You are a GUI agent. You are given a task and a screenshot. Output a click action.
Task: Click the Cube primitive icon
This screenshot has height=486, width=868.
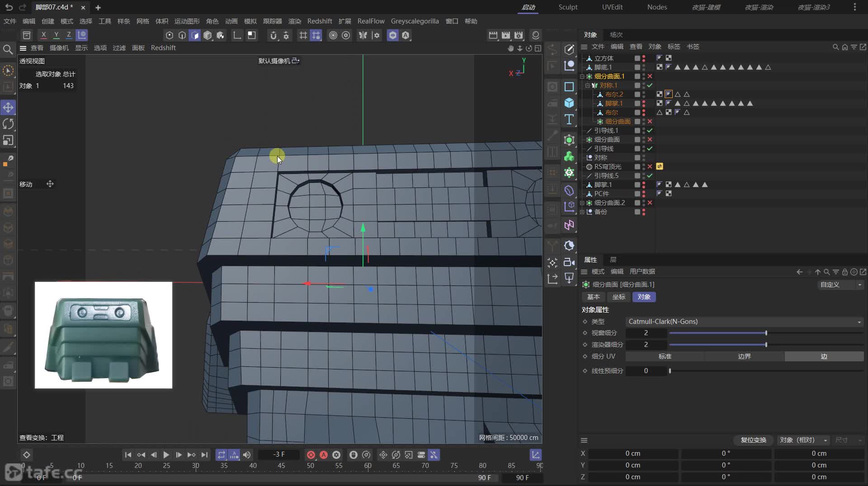[x=569, y=103]
